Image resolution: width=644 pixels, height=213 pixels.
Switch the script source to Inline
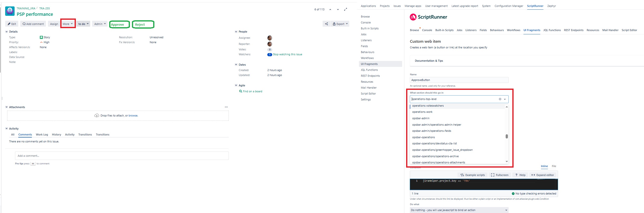(x=544, y=166)
